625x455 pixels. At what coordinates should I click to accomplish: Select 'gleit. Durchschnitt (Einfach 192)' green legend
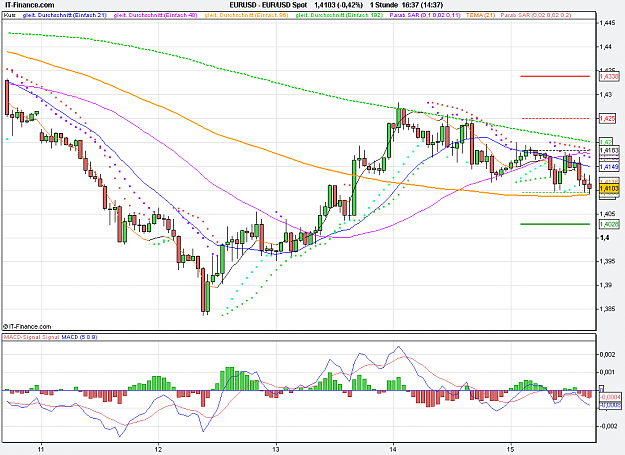(339, 15)
